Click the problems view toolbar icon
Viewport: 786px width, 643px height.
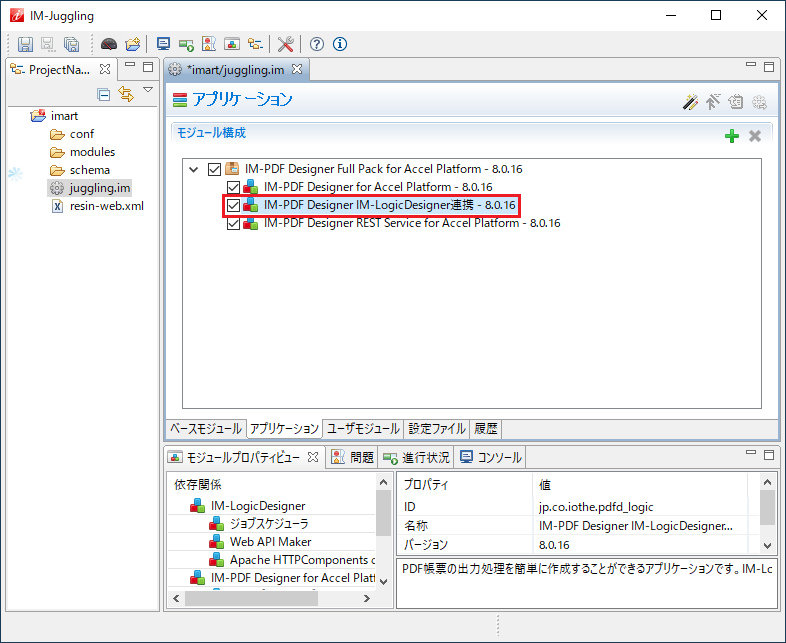(209, 44)
